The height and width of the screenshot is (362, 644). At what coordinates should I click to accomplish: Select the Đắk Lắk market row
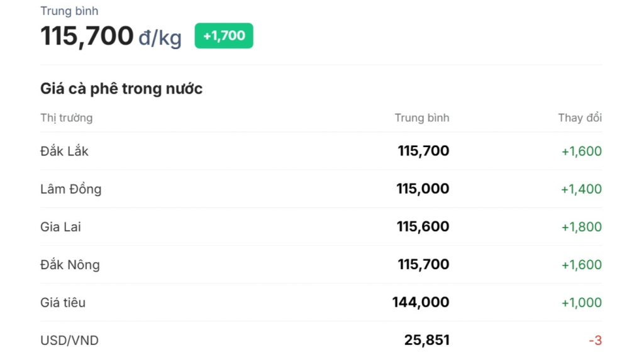(x=321, y=151)
